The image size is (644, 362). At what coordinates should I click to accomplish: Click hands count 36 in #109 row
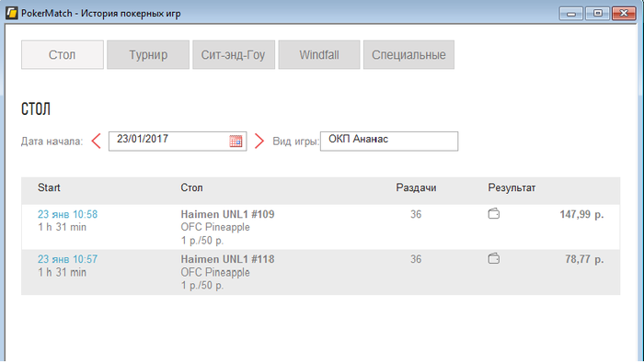[x=416, y=214]
